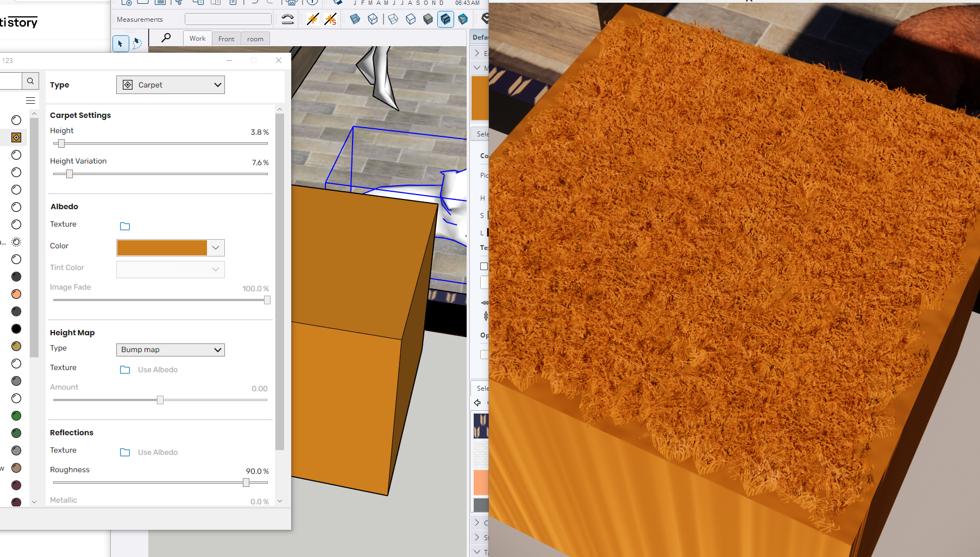Toggle Back Edges face style
The width and height of the screenshot is (980, 557).
pyautogui.click(x=373, y=19)
